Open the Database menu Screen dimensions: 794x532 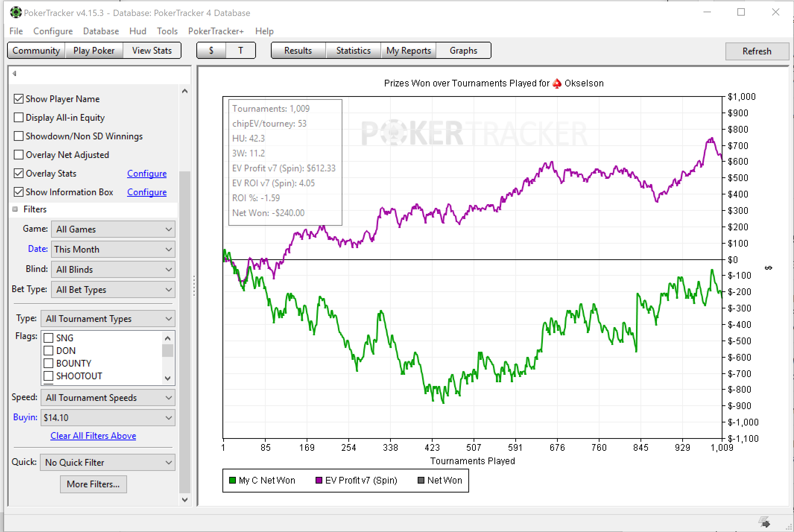[x=101, y=31]
